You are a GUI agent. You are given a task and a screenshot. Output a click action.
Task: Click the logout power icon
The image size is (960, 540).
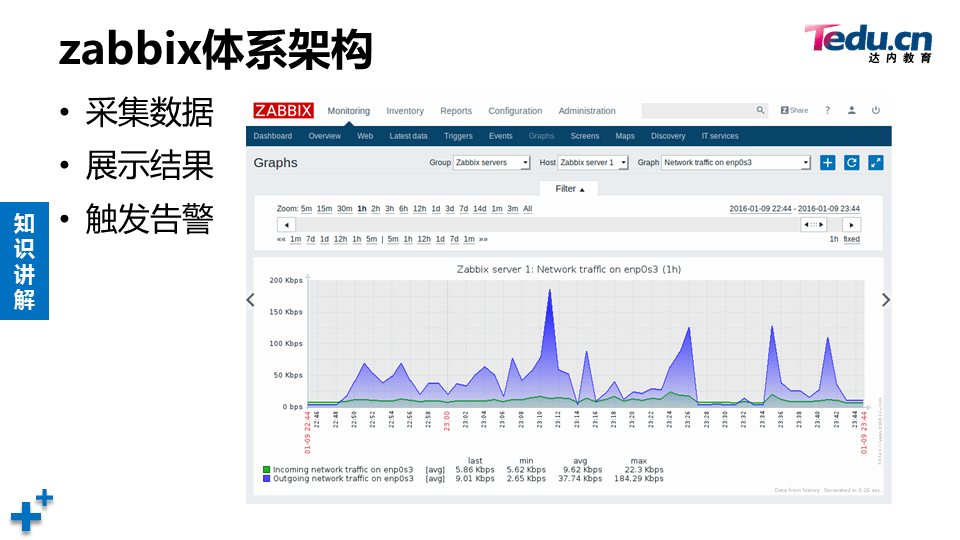coord(876,110)
